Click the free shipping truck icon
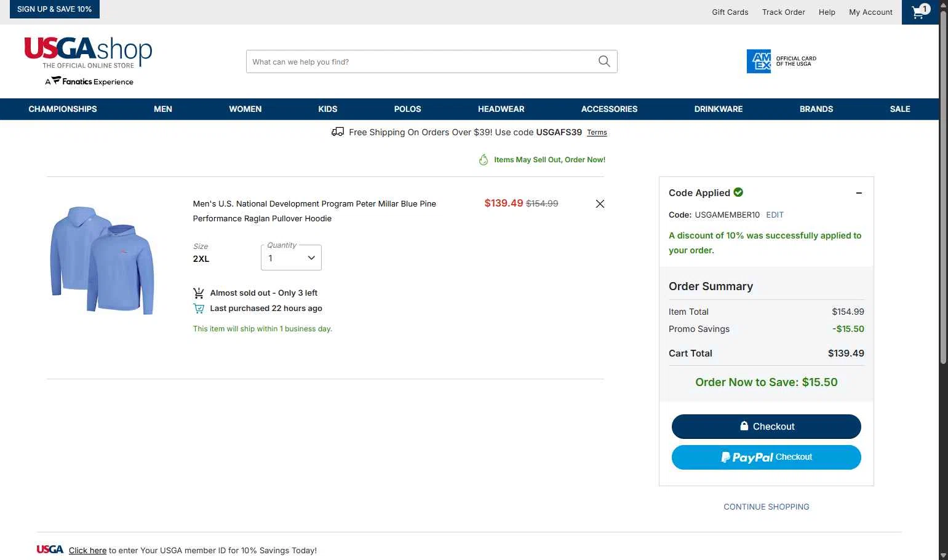Image resolution: width=948 pixels, height=560 pixels. coord(338,132)
